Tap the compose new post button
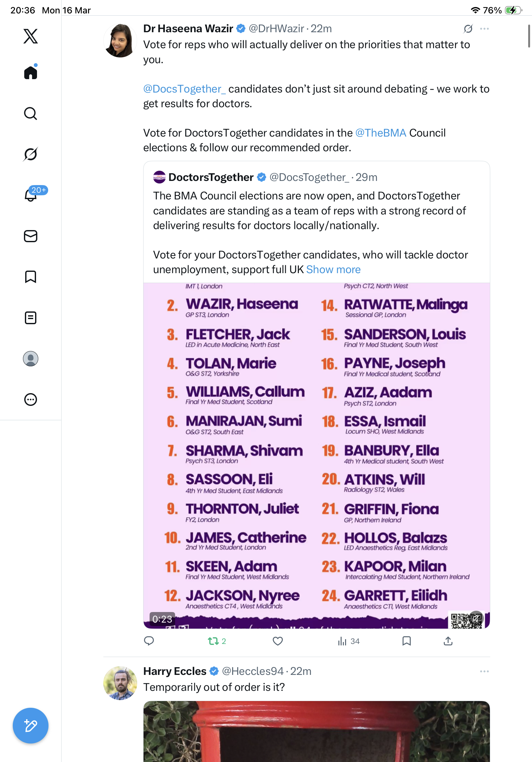 [x=31, y=726]
